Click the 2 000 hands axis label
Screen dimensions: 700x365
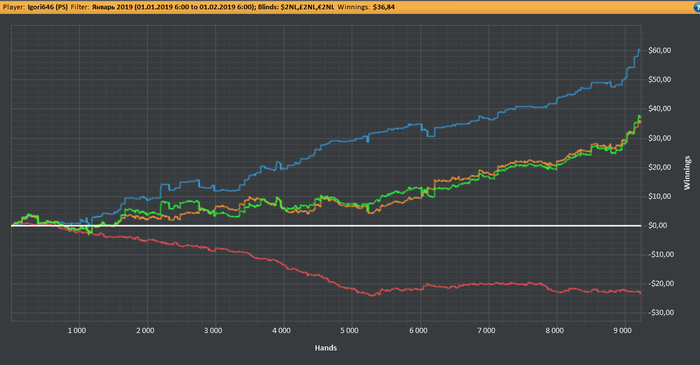(x=145, y=331)
